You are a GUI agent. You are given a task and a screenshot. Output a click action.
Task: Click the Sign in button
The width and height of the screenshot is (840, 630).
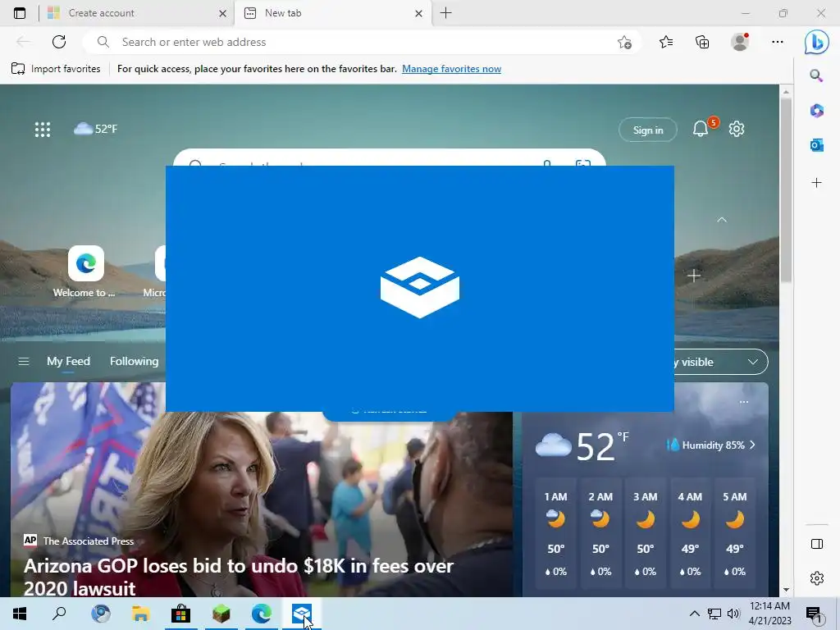pos(648,130)
